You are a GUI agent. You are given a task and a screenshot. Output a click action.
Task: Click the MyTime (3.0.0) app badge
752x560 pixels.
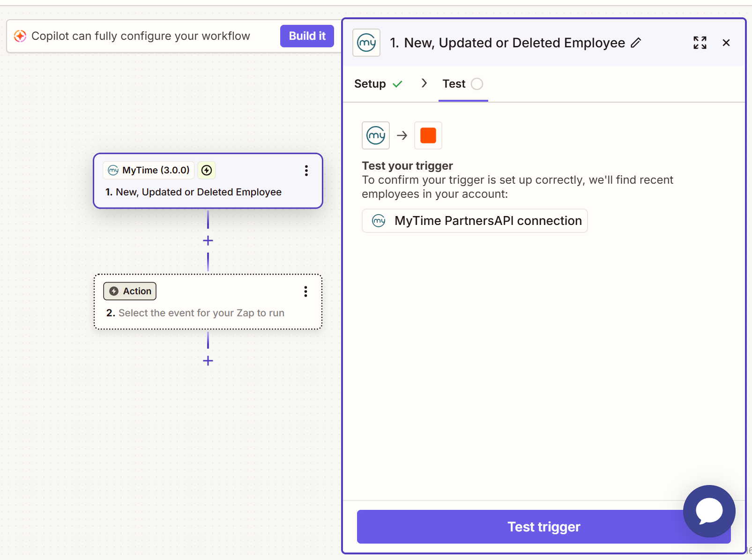[x=149, y=170]
